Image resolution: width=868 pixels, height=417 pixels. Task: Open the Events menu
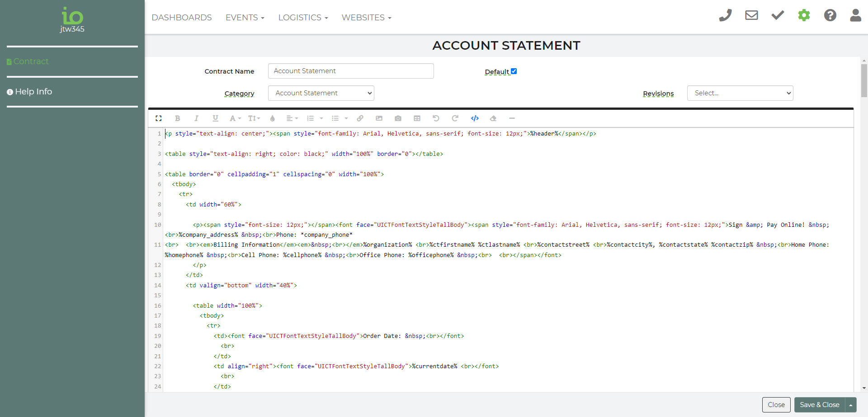click(x=245, y=18)
